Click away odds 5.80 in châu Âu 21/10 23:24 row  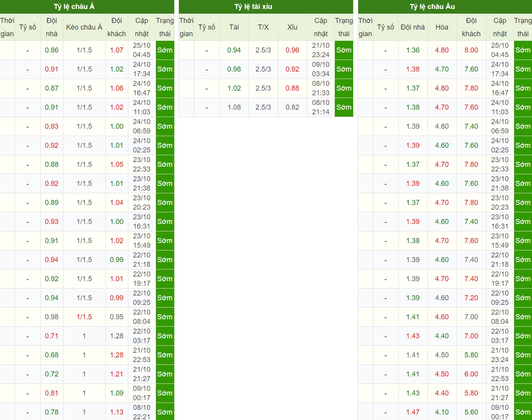click(471, 355)
